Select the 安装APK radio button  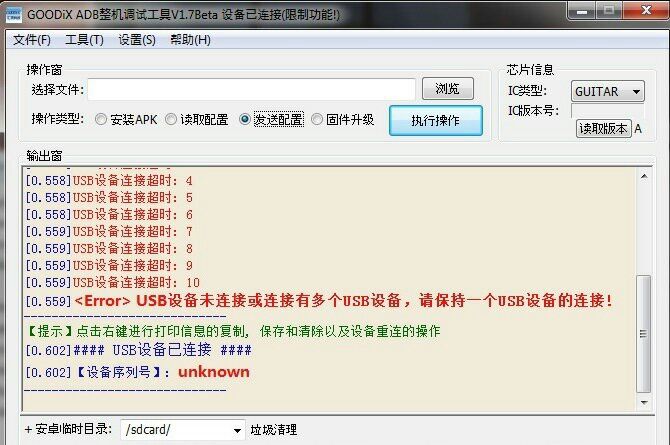(126, 119)
